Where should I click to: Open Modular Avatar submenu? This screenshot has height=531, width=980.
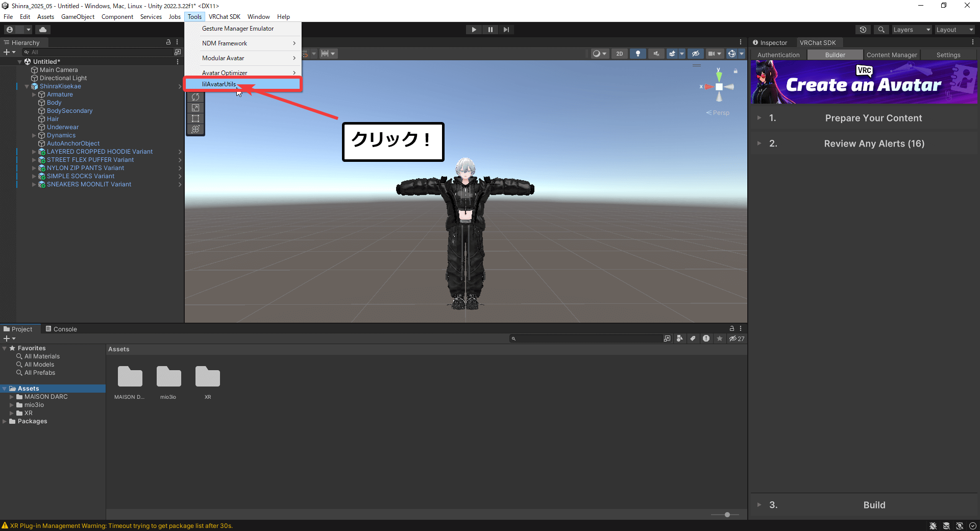[x=243, y=58]
